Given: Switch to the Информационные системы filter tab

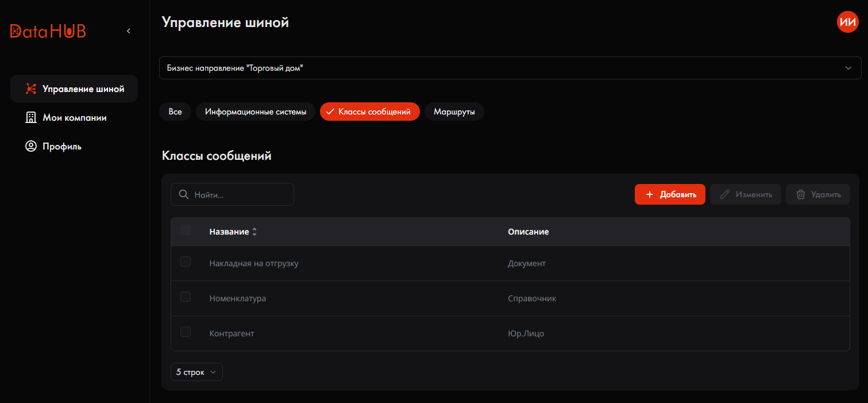Looking at the screenshot, I should click(256, 112).
